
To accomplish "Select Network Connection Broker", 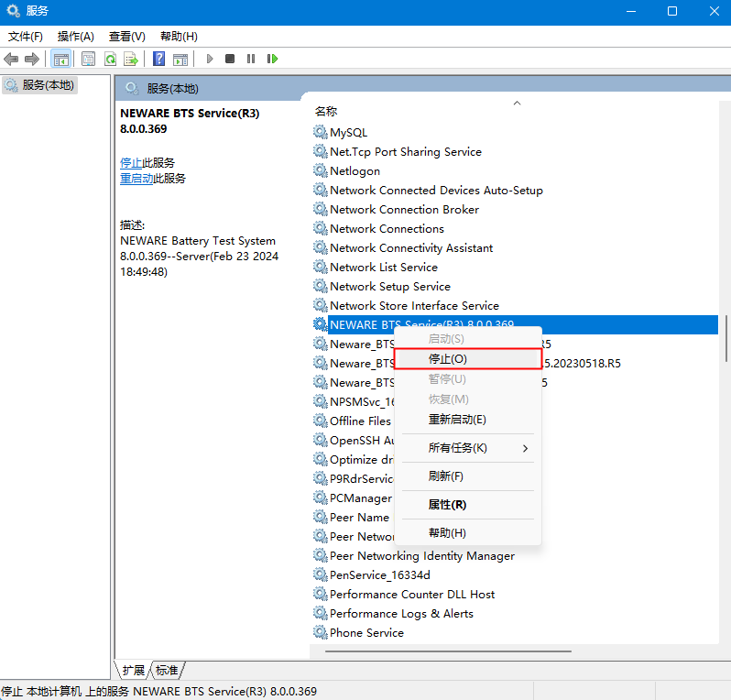I will click(x=404, y=210).
